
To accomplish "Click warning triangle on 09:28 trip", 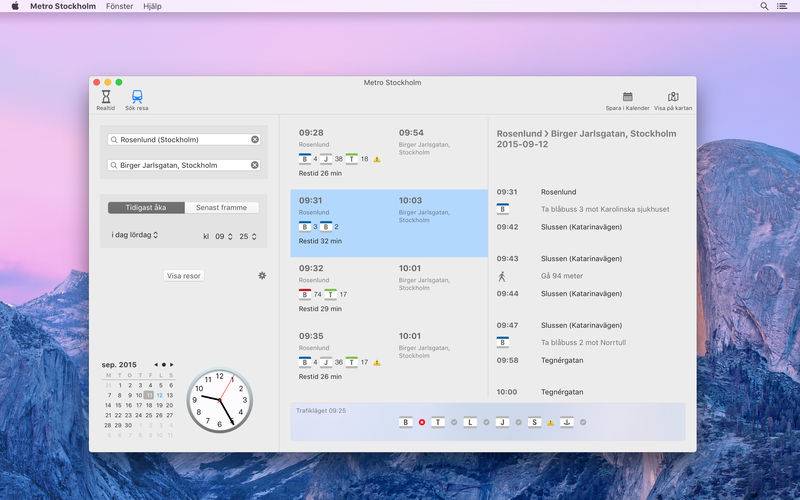I will [377, 159].
